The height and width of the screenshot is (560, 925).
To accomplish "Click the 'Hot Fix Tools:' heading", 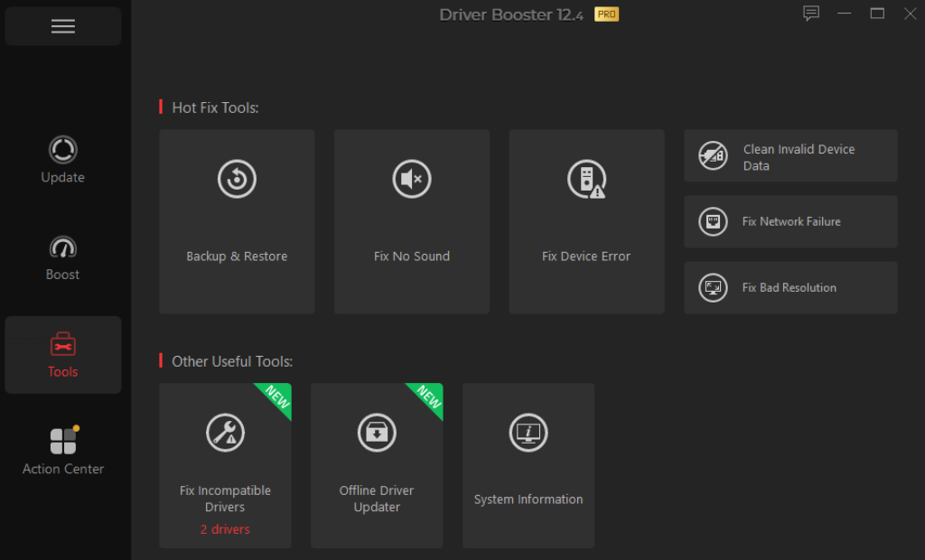I will [215, 107].
